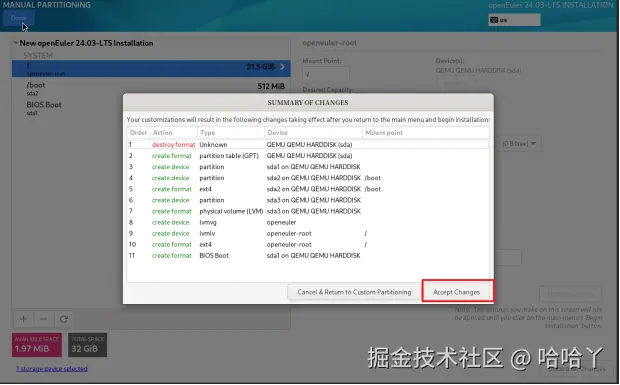Click the AVAILABLE SPACE 1.97 MiB indicator
620x385 pixels.
point(37,345)
